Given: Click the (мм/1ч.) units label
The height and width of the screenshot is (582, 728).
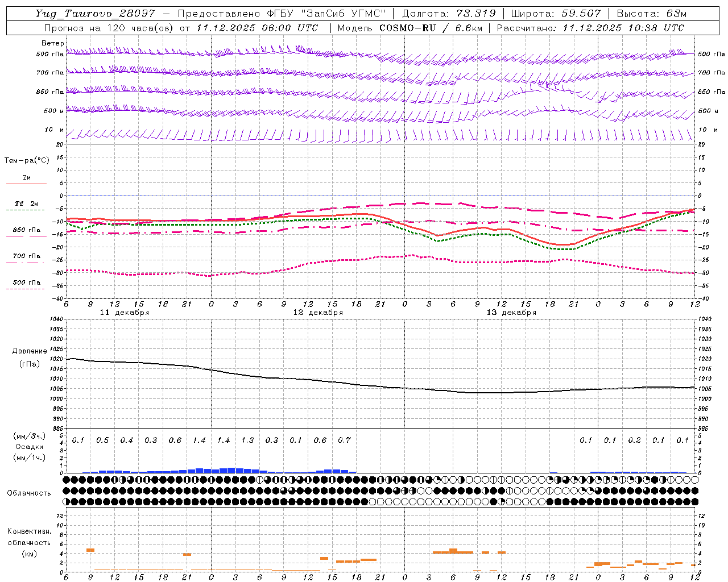Looking at the screenshot, I should (x=30, y=458).
